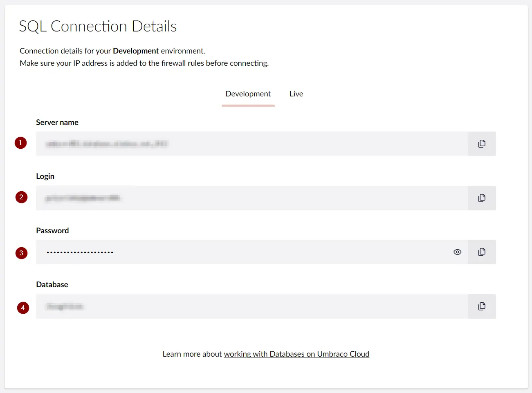
Task: Click the Database field label
Action: pos(52,285)
